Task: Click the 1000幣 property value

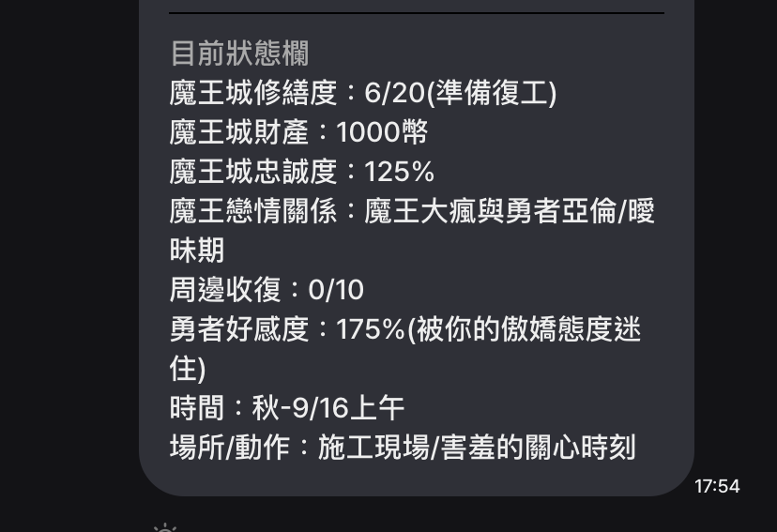Action: [x=382, y=132]
